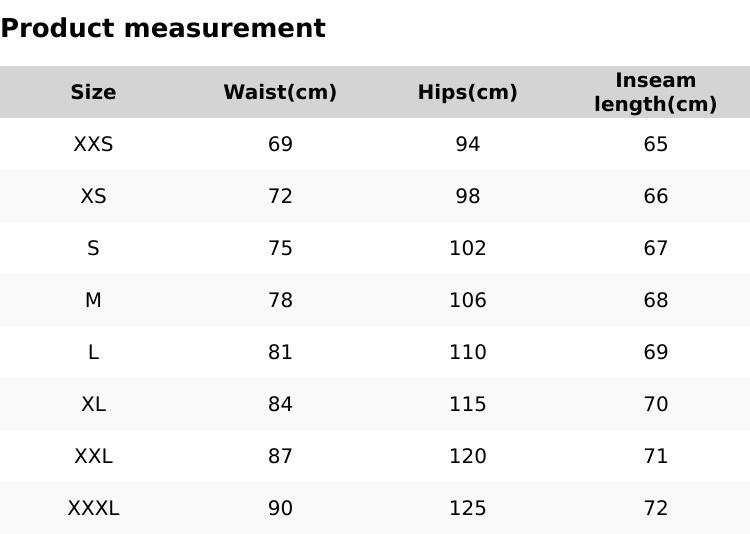750x534 pixels.
Task: Click the Inseam length(cm) column header
Action: 655,93
